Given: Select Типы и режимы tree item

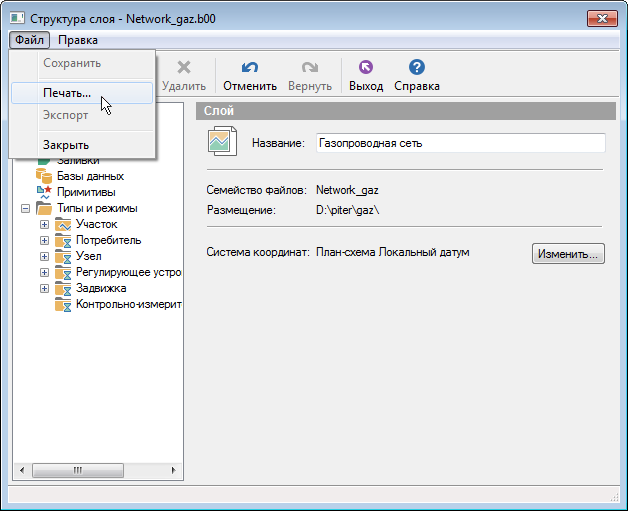Looking at the screenshot, I should click(x=97, y=208).
